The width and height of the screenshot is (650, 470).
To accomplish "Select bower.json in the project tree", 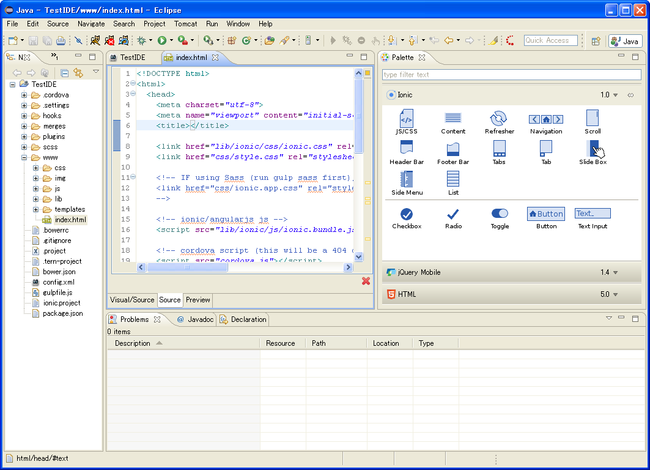I will [54, 272].
